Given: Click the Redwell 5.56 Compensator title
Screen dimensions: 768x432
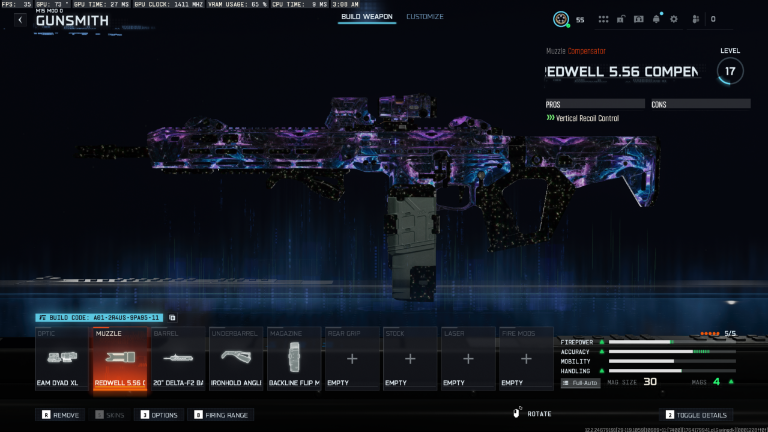Looking at the screenshot, I should 622,72.
